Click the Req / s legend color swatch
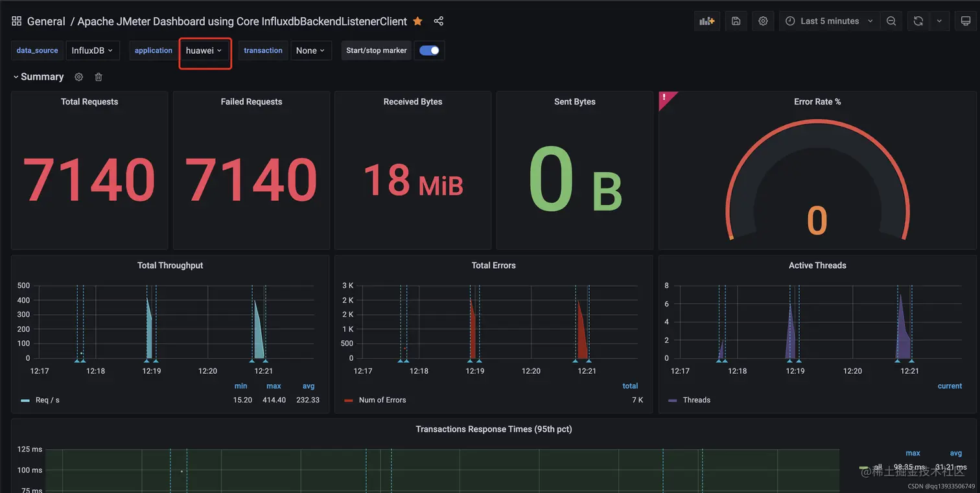980x493 pixels. tap(25, 400)
